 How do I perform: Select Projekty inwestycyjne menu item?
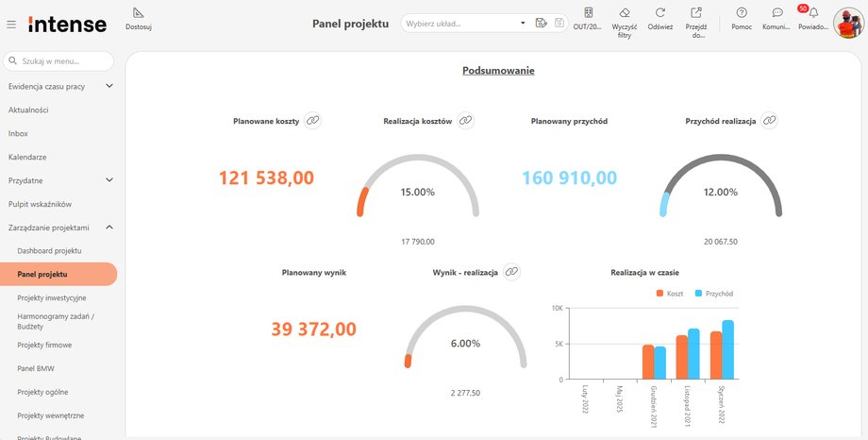(52, 297)
